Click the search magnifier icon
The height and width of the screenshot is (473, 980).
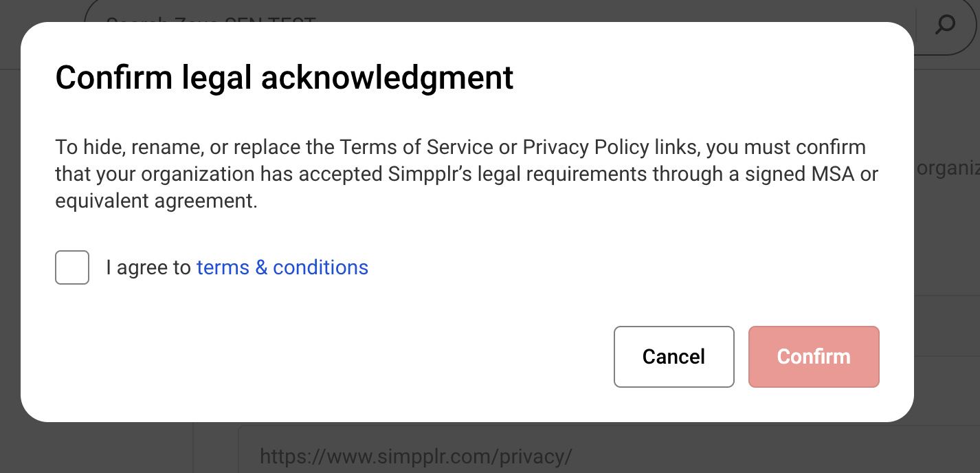946,25
